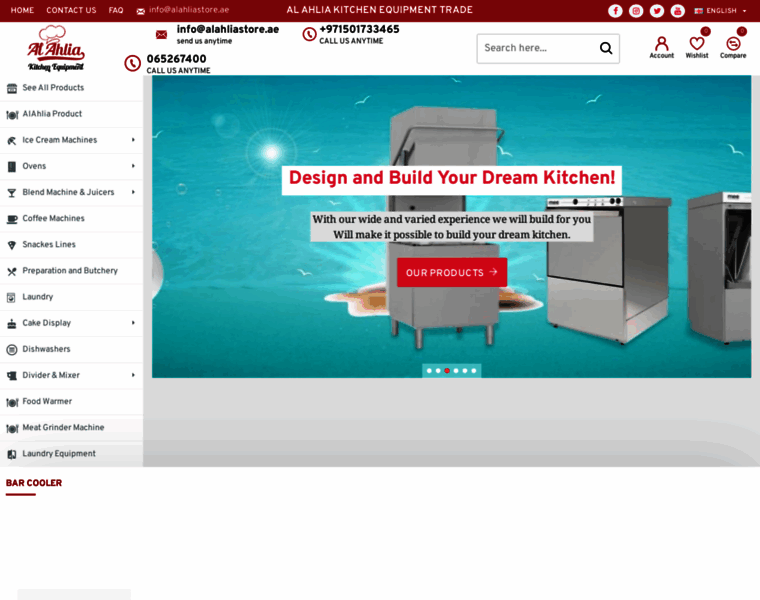Open the Account icon
The image size is (760, 600).
tap(661, 47)
